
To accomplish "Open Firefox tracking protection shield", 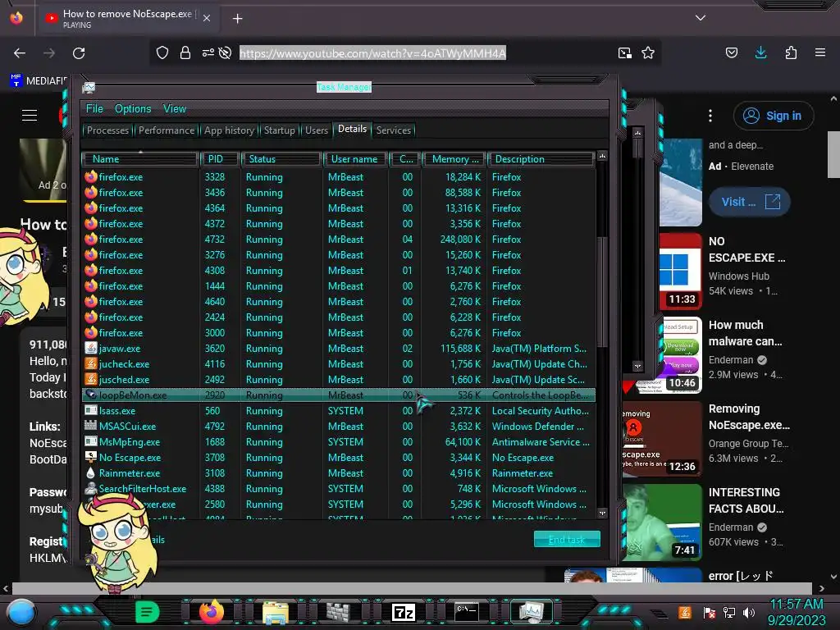I will (162, 52).
